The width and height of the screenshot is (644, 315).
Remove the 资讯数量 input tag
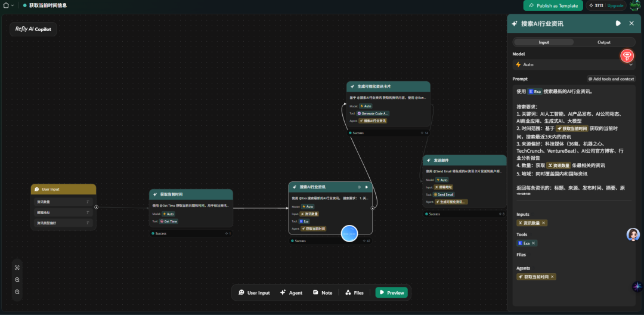click(543, 223)
